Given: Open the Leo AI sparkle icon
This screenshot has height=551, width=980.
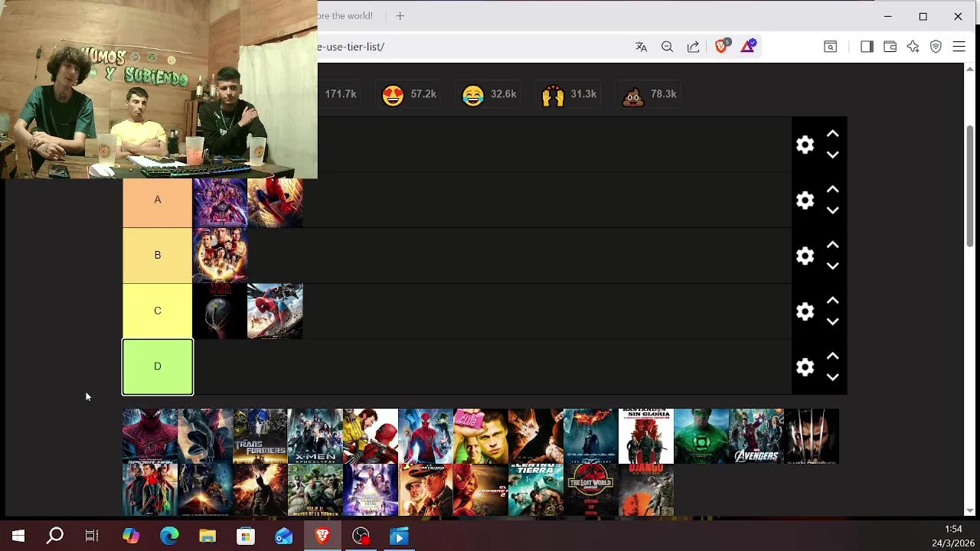Looking at the screenshot, I should click(x=913, y=47).
